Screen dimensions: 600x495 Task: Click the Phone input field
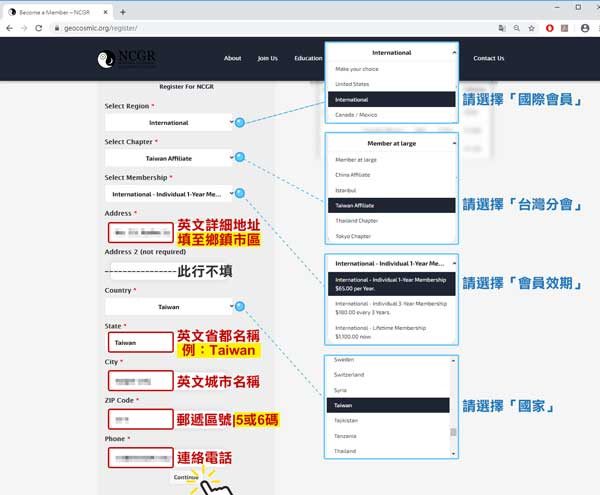point(141,458)
